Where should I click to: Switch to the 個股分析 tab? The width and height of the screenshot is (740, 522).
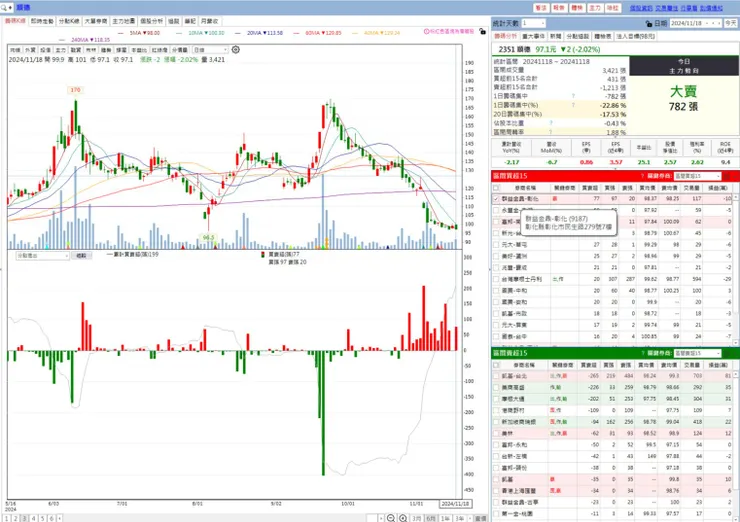point(151,21)
